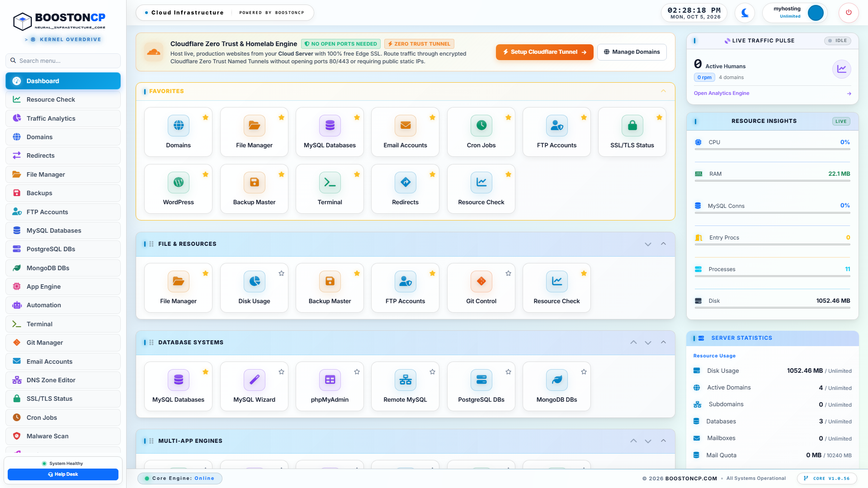Move File & Resources section down
Image resolution: width=868 pixels, height=488 pixels.
(x=648, y=244)
